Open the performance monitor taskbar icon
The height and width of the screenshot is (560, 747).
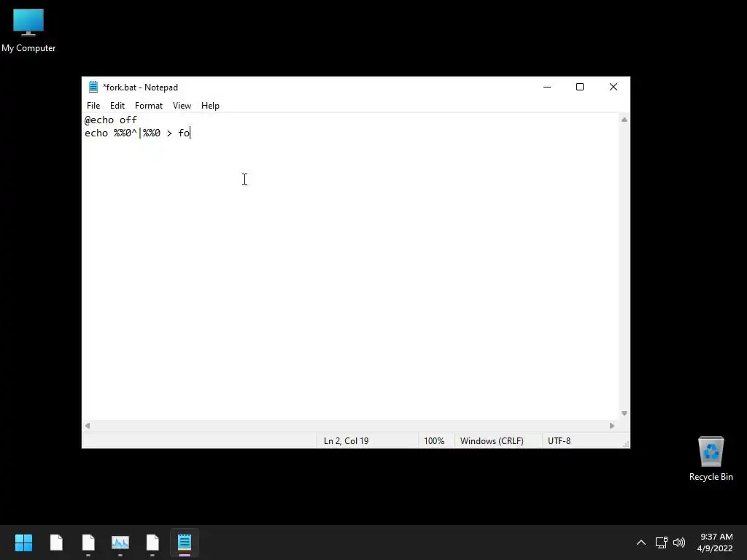(x=120, y=542)
